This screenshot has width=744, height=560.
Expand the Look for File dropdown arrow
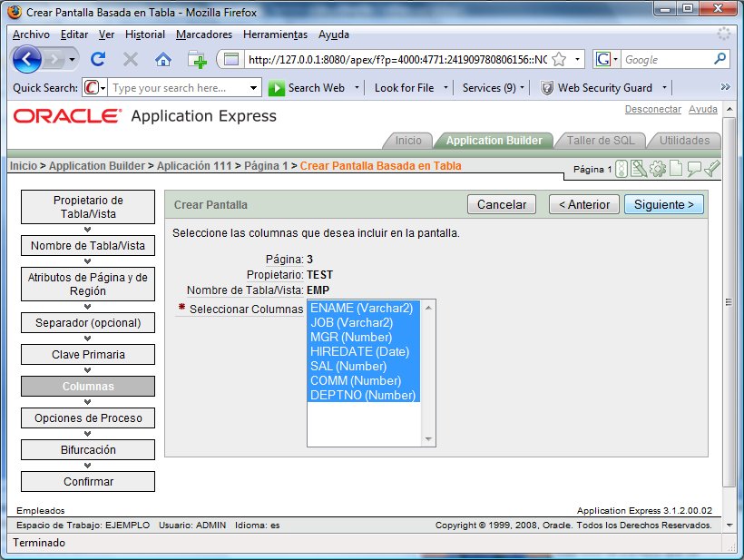445,88
